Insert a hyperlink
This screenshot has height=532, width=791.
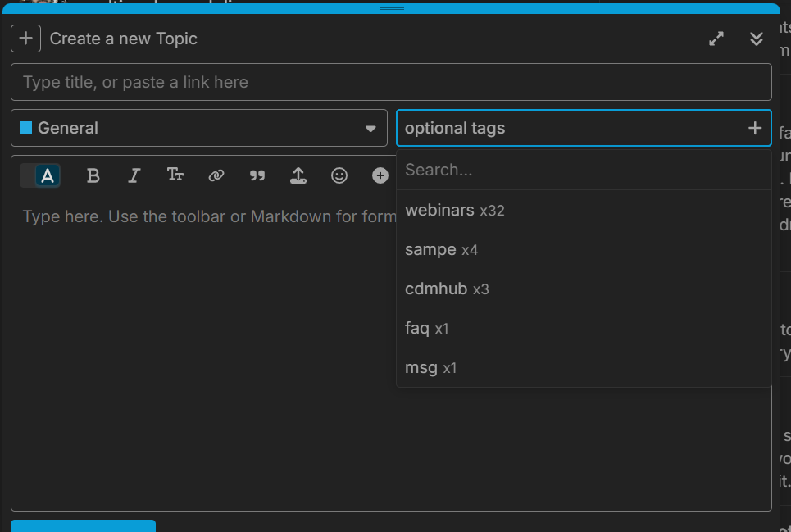216,175
